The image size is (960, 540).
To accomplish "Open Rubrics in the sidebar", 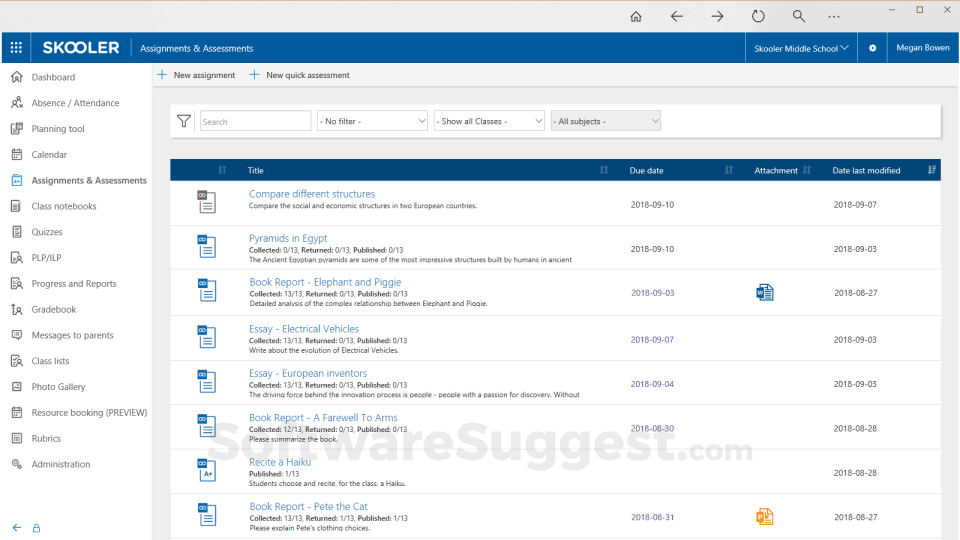I will coord(46,438).
